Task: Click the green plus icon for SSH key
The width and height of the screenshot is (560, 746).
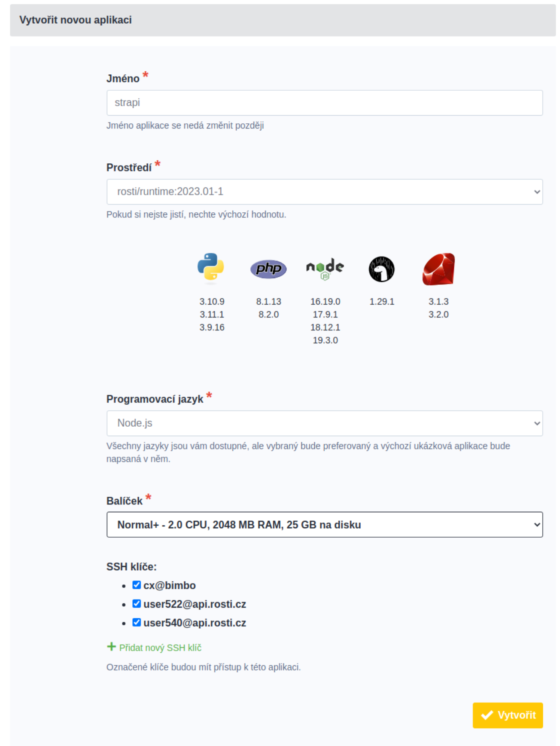Action: (x=111, y=647)
